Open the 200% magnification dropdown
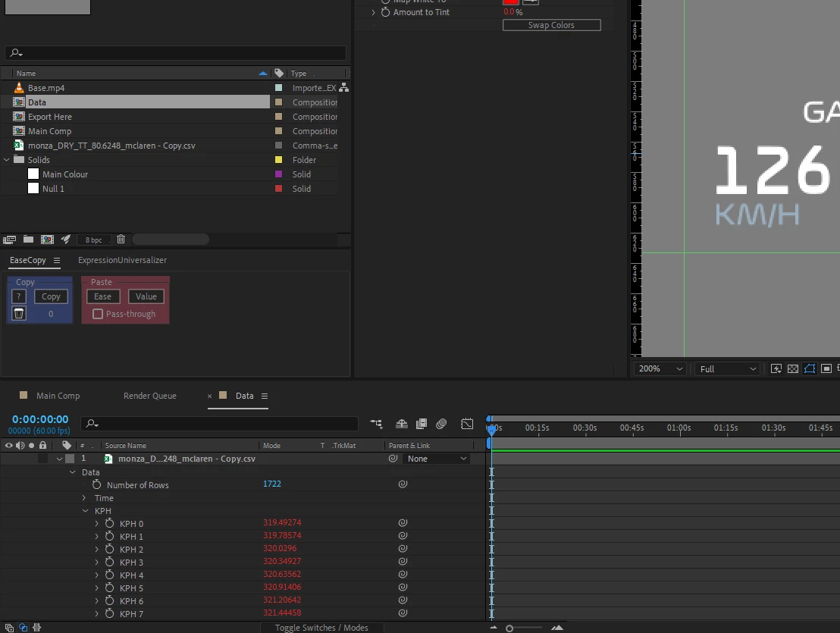 (660, 368)
